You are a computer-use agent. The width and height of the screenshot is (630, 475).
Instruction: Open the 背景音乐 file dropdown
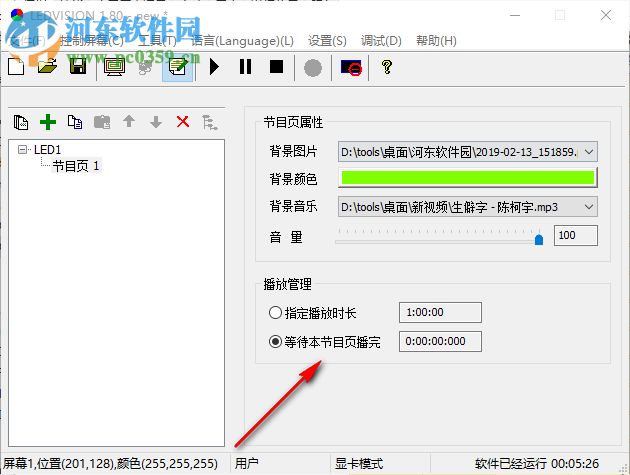(x=589, y=207)
